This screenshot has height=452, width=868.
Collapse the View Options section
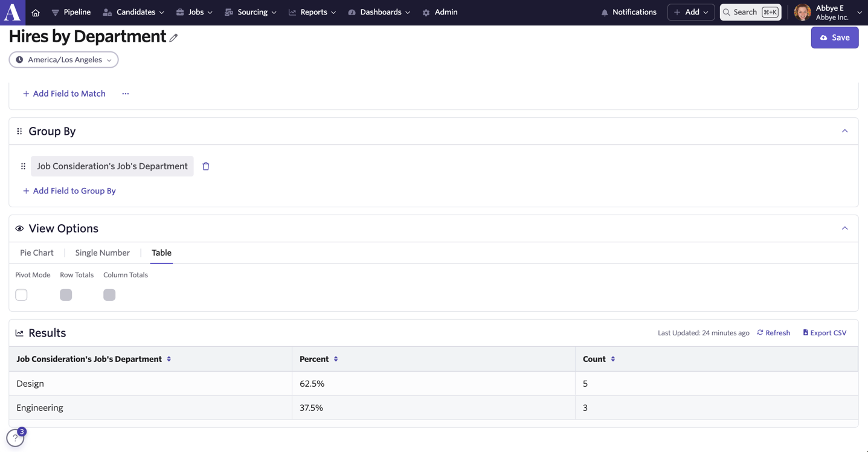[845, 228]
